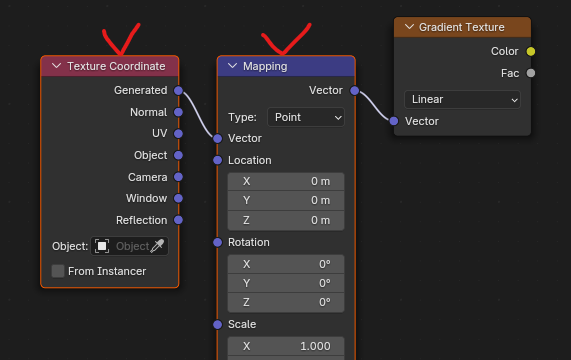Click the Reflection output socket
The width and height of the screenshot is (571, 360).
(x=178, y=220)
